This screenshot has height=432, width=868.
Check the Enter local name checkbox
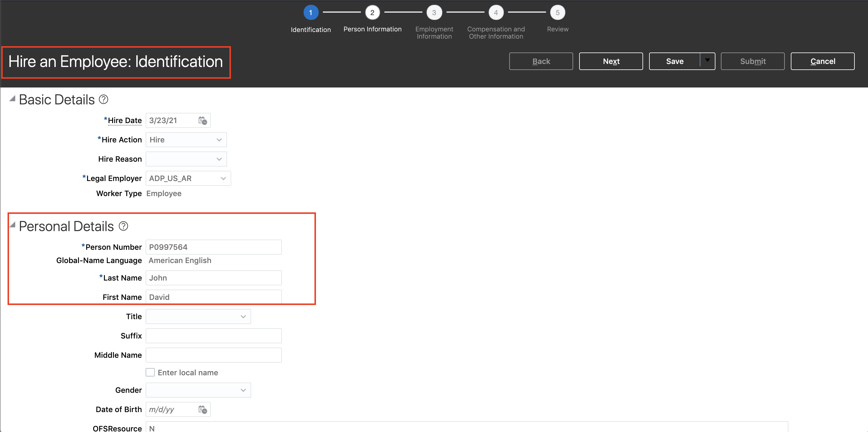pyautogui.click(x=150, y=372)
